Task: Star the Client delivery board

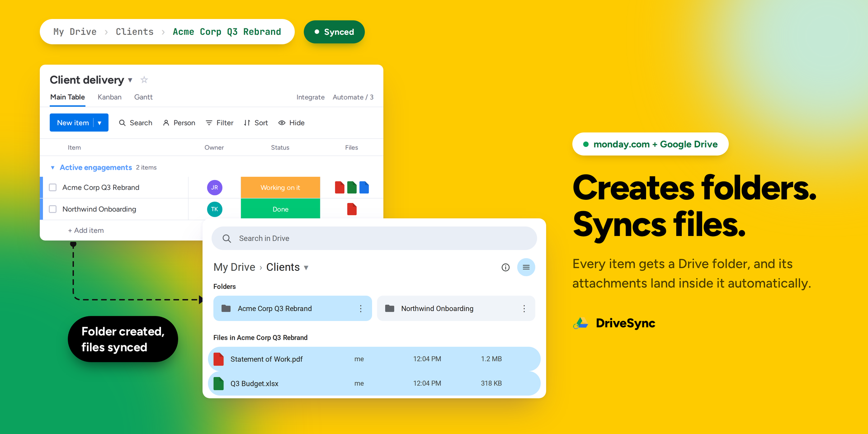Action: click(x=144, y=80)
